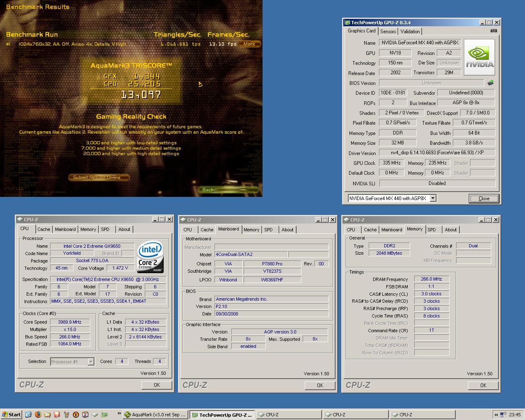Click the Command Rate 1T value
The width and height of the screenshot is (525, 420).
[431, 330]
